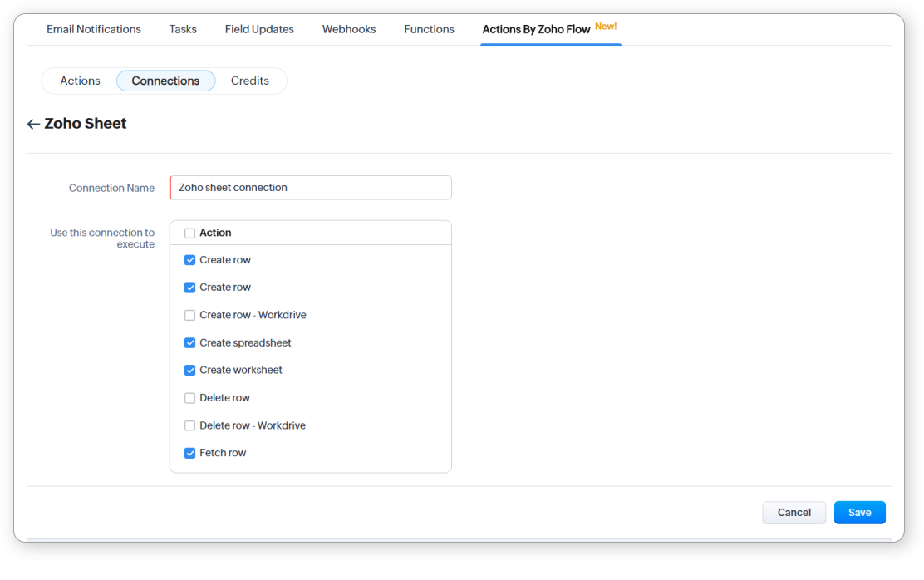Check the Delete row checkbox
The height and width of the screenshot is (580, 924).
(189, 398)
